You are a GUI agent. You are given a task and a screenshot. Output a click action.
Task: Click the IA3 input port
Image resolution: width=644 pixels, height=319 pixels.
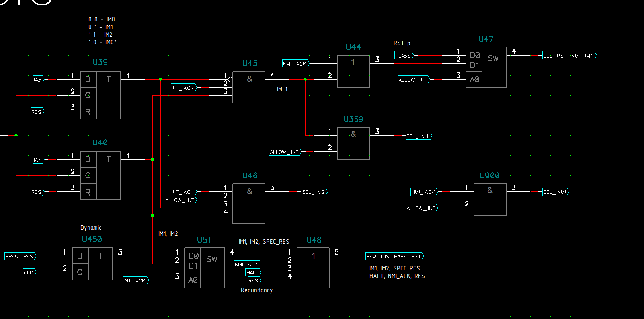[x=38, y=80]
